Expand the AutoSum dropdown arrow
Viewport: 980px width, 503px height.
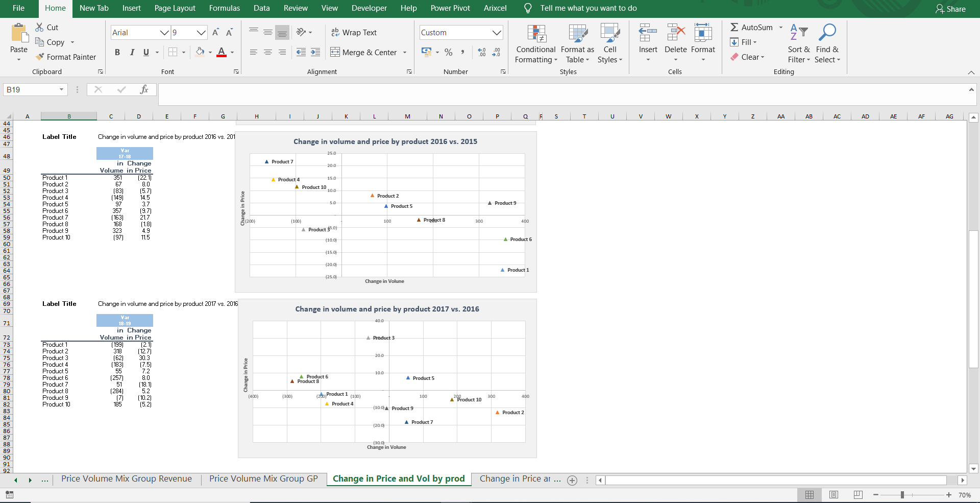click(x=781, y=27)
